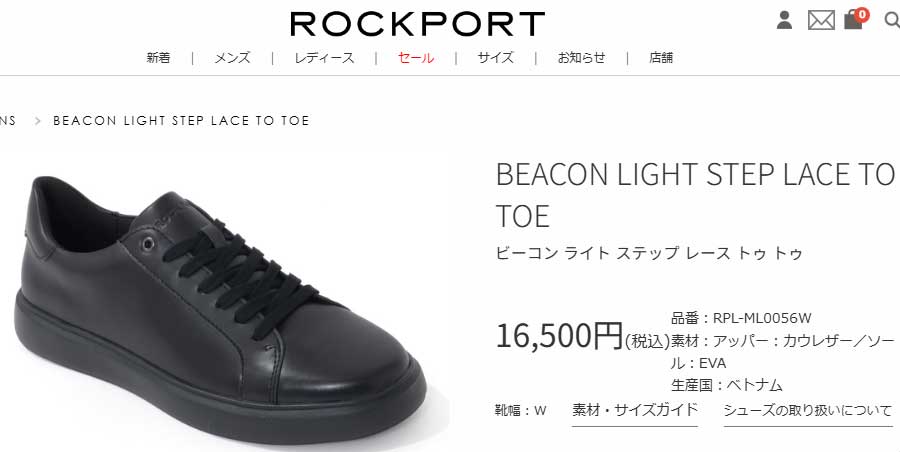Click the 16,500円 price text

click(559, 336)
